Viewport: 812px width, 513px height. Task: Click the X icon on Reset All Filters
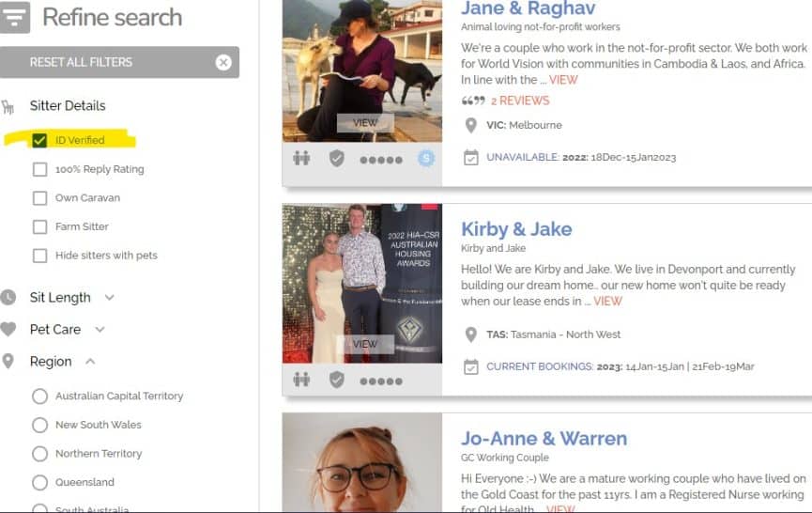pyautogui.click(x=222, y=62)
